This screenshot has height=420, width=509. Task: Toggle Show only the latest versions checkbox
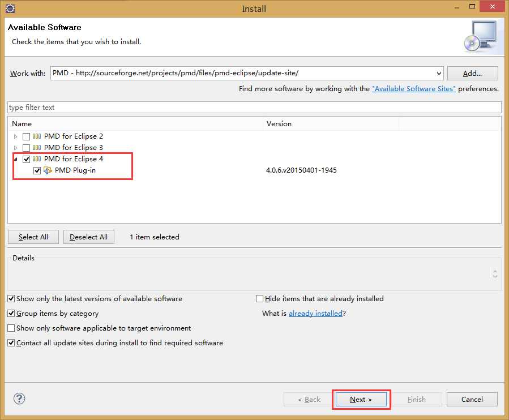pyautogui.click(x=11, y=299)
